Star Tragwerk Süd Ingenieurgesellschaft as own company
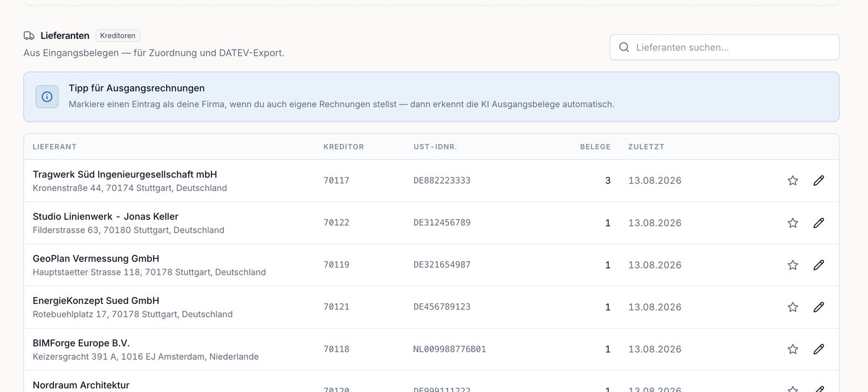This screenshot has width=868, height=392. point(792,180)
